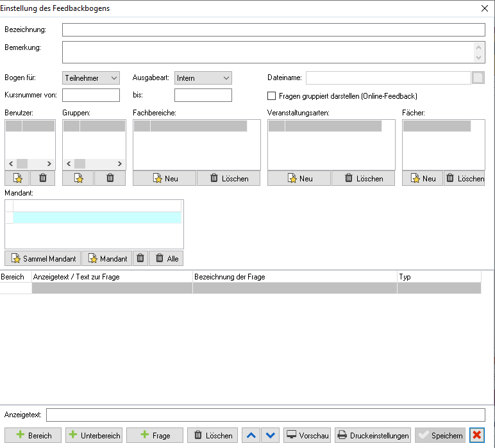This screenshot has height=448, width=495.
Task: Open Bogen für dropdown
Action: [91, 78]
